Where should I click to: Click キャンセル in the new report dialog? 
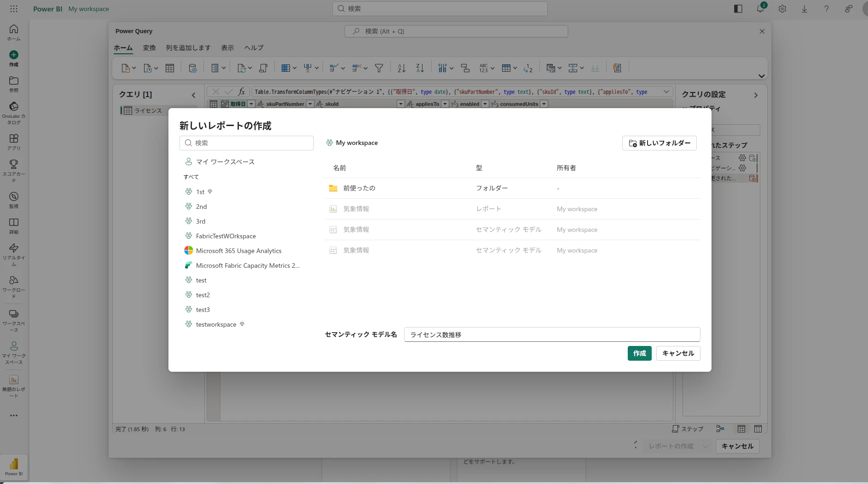click(678, 353)
